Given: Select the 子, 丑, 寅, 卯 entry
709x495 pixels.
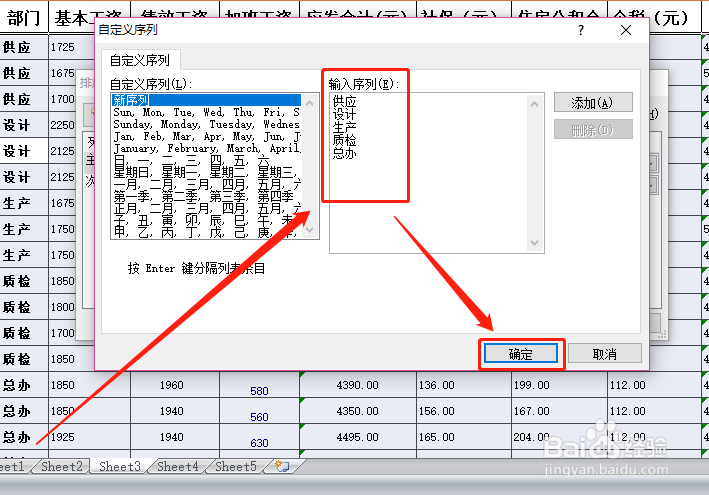Looking at the screenshot, I should click(207, 221).
